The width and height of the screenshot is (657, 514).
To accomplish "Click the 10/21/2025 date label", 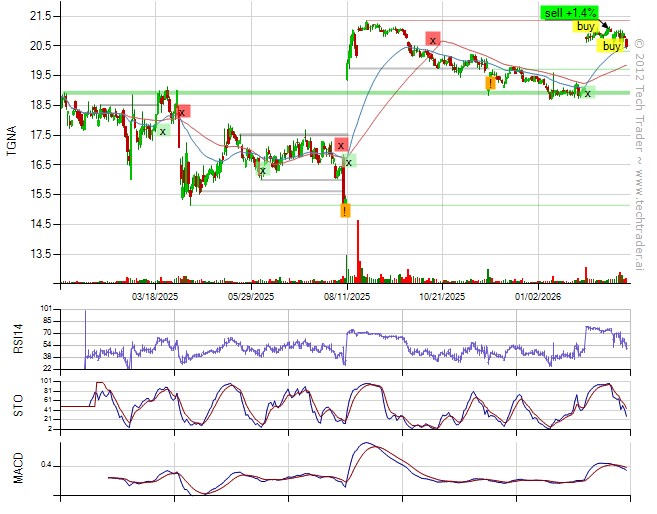I will tap(442, 297).
